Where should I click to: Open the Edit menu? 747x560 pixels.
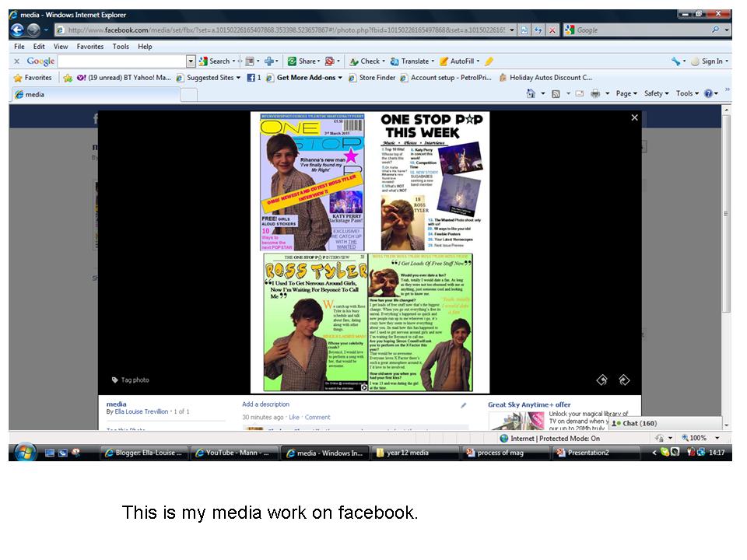pyautogui.click(x=39, y=47)
